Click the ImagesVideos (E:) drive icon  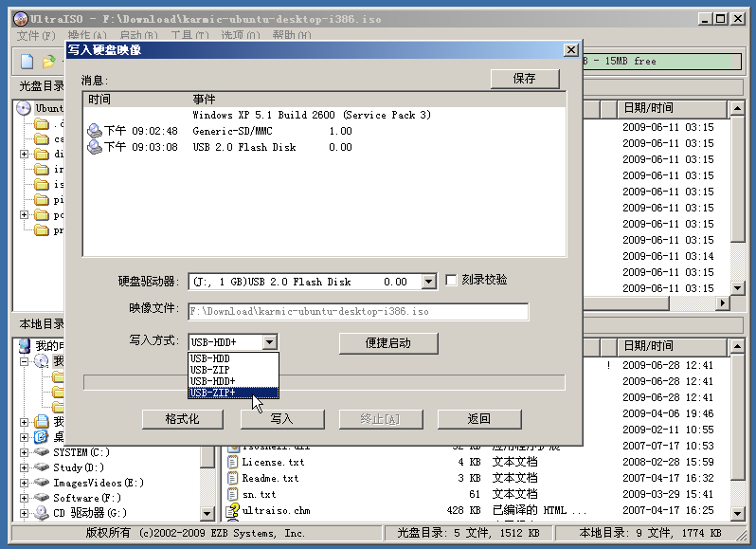[x=42, y=483]
